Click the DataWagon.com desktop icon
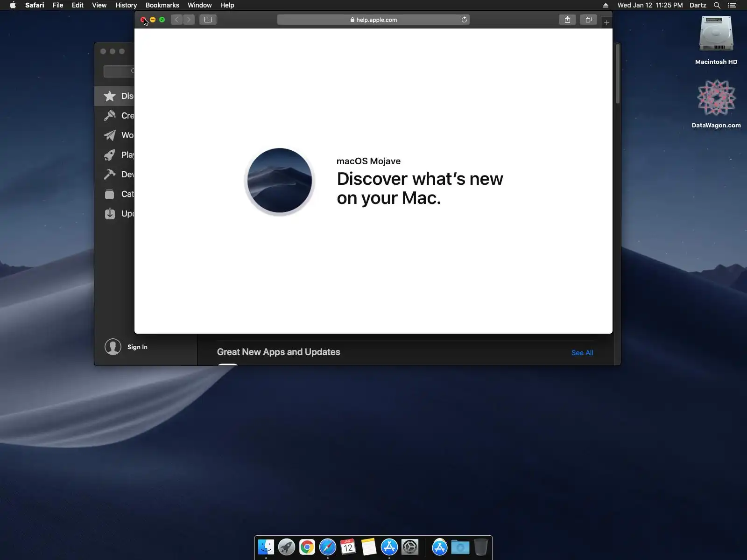Image resolution: width=747 pixels, height=560 pixels. [x=716, y=98]
